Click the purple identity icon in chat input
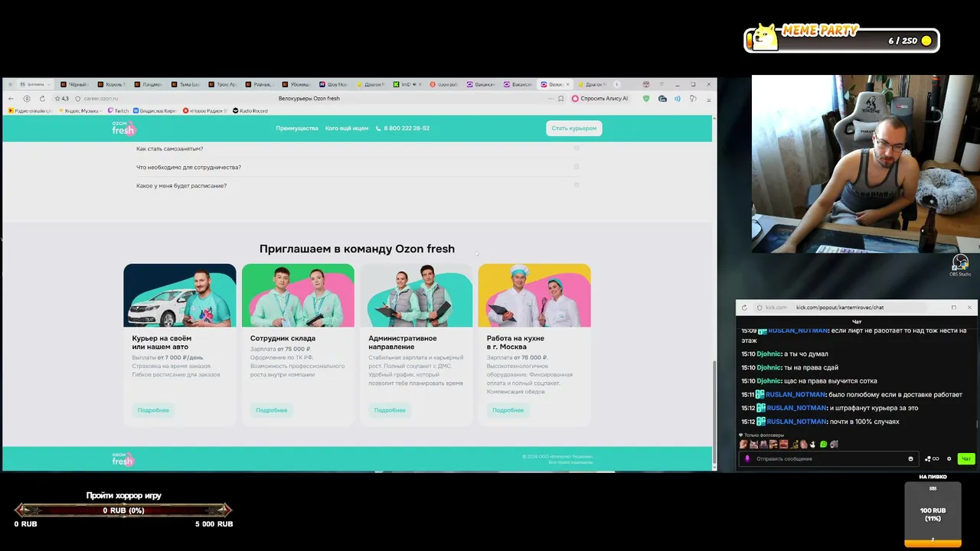The width and height of the screenshot is (980, 551). pos(747,459)
